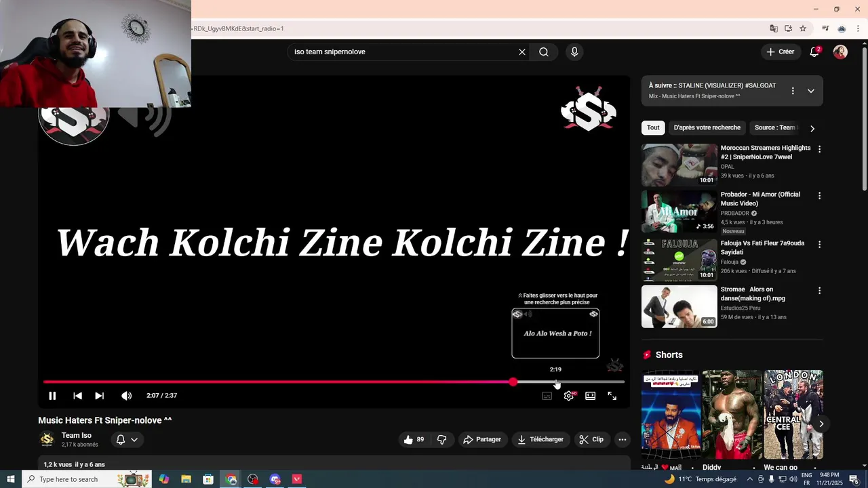Open the video quality settings gear
This screenshot has height=488, width=868.
568,396
